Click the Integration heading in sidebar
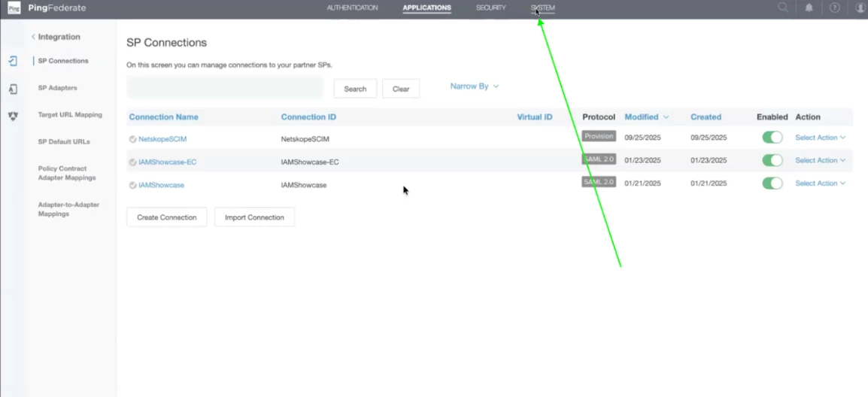Screen dimensions: 868x397 tap(59, 37)
